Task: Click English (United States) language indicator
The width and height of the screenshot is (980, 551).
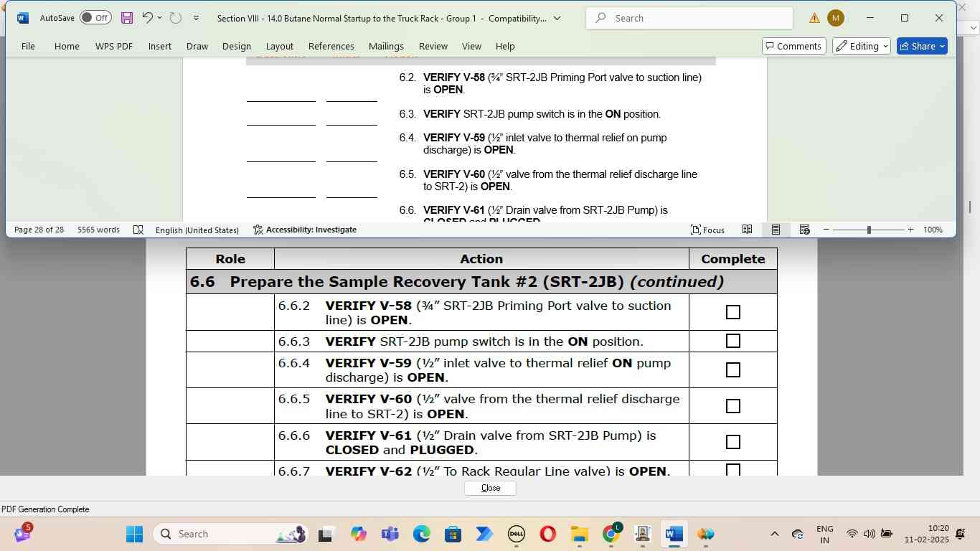Action: click(x=197, y=230)
